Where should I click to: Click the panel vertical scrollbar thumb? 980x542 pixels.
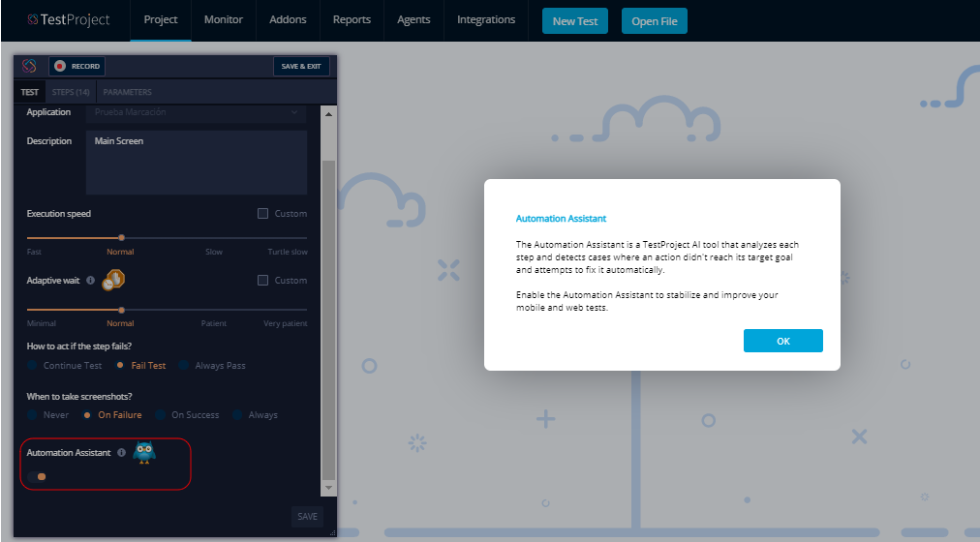(x=328, y=319)
